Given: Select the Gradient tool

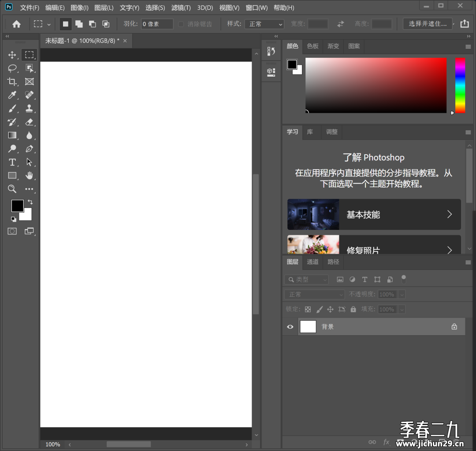Looking at the screenshot, I should click(12, 135).
